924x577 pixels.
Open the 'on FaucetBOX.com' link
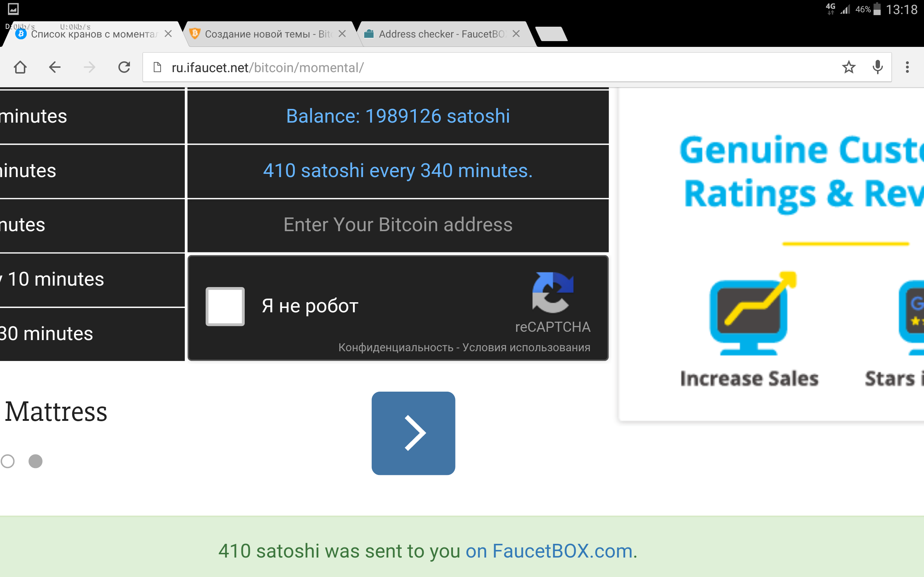click(549, 551)
